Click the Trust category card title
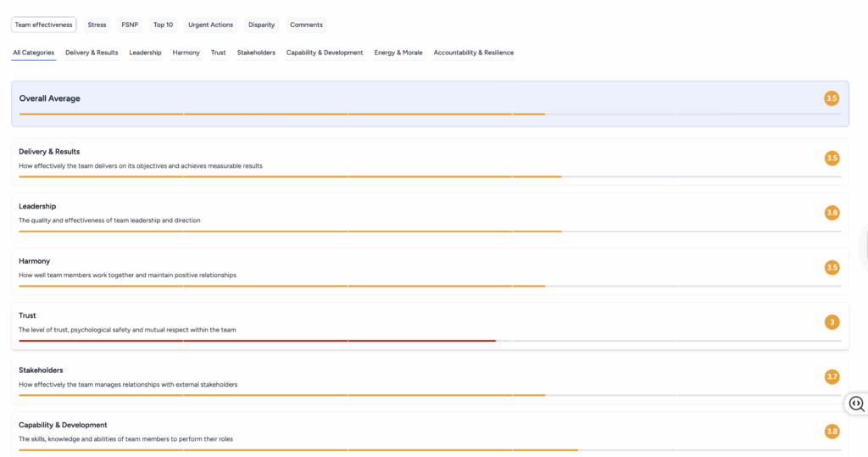Viewport: 868px width, 457px height. (28, 315)
